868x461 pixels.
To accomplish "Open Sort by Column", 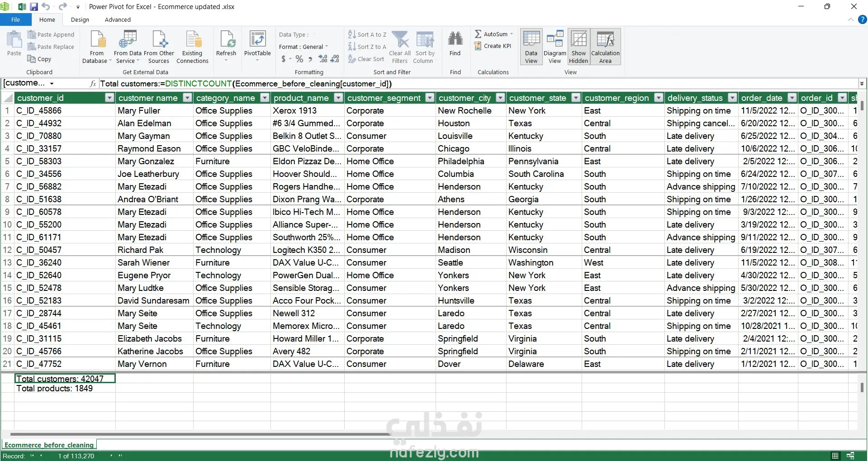I will click(x=425, y=47).
